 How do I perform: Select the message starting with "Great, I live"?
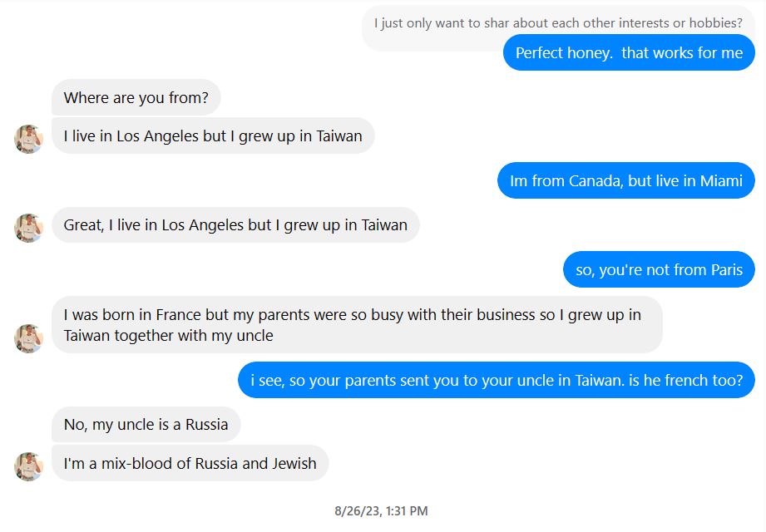point(235,225)
